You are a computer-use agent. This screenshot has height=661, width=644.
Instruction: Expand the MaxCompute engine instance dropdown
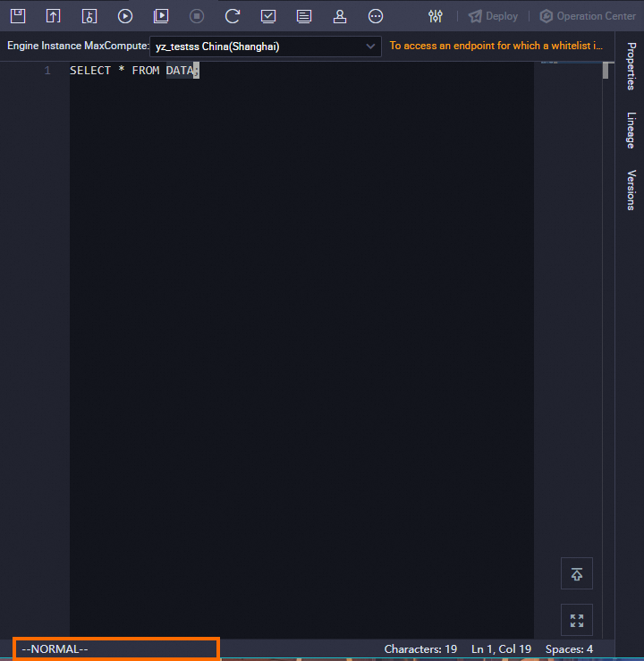(266, 47)
